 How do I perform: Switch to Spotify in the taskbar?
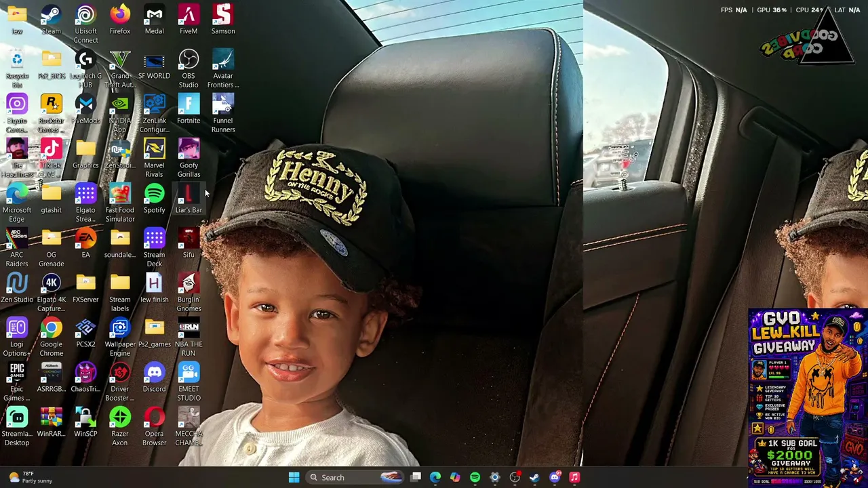(x=475, y=477)
